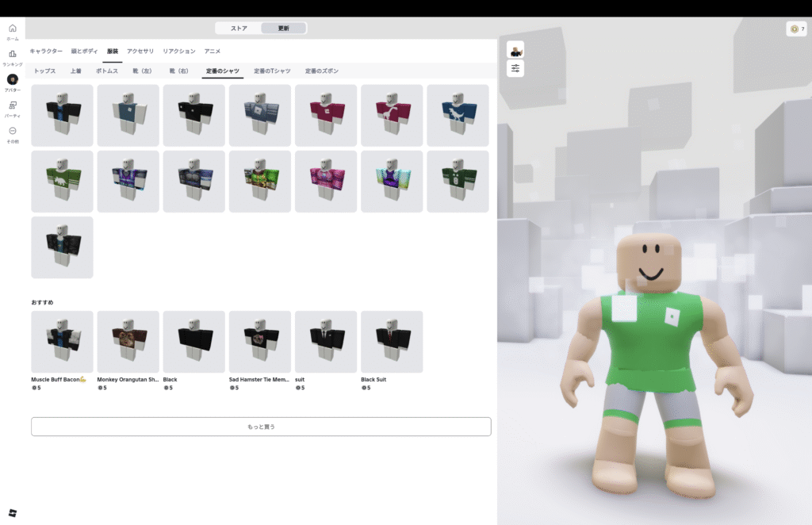Screen dimensions: 812x525
Task: Open the Party (パーティ) sidebar icon
Action: pos(13,105)
